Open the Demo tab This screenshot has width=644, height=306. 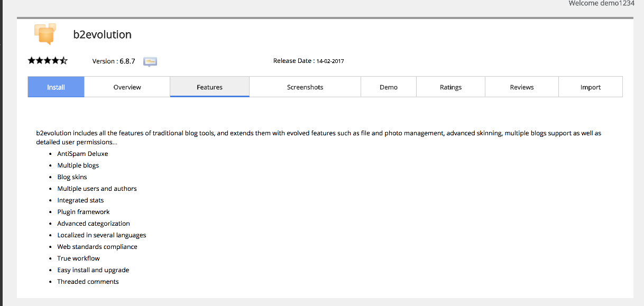coord(389,87)
